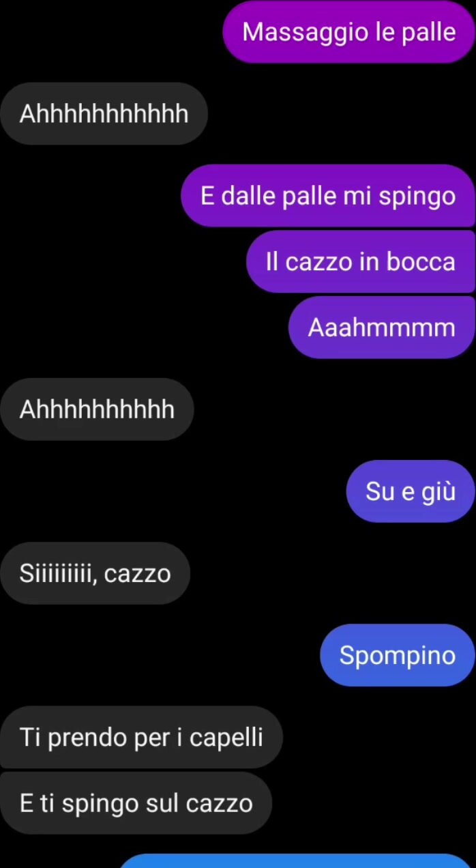Select the 'Siiiiiiiii, cazzo' received message
476x868 pixels.
click(95, 573)
